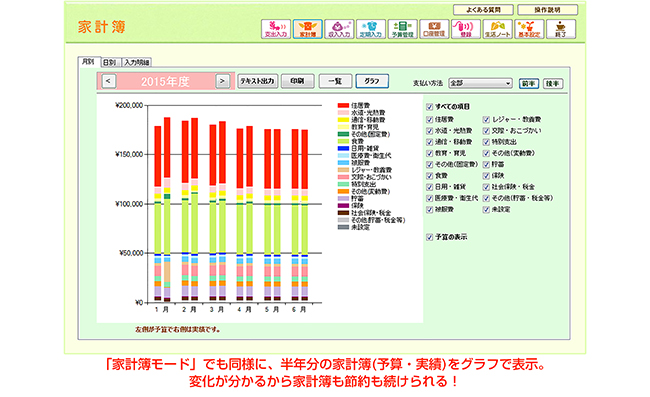Image resolution: width=650 pixels, height=397 pixels.
Task: Select the 家計簿 household book icon
Action: pos(308,29)
